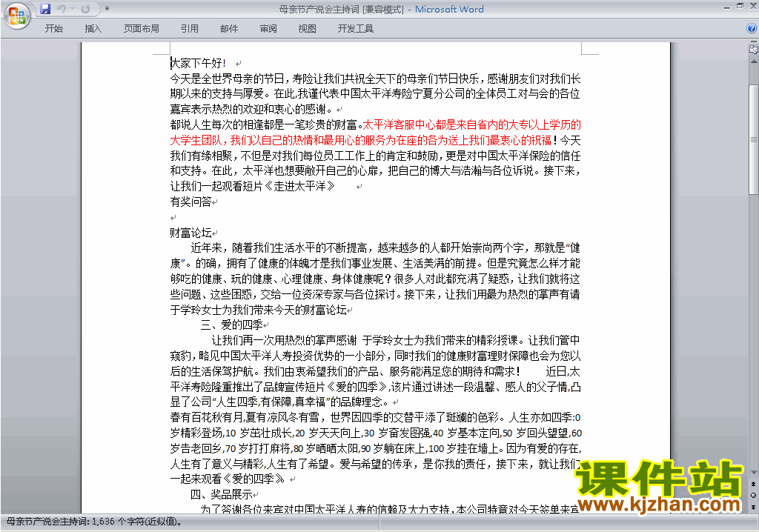Open the 页面布局 ribbon tab
Screen dimensions: 759x532
[x=142, y=29]
